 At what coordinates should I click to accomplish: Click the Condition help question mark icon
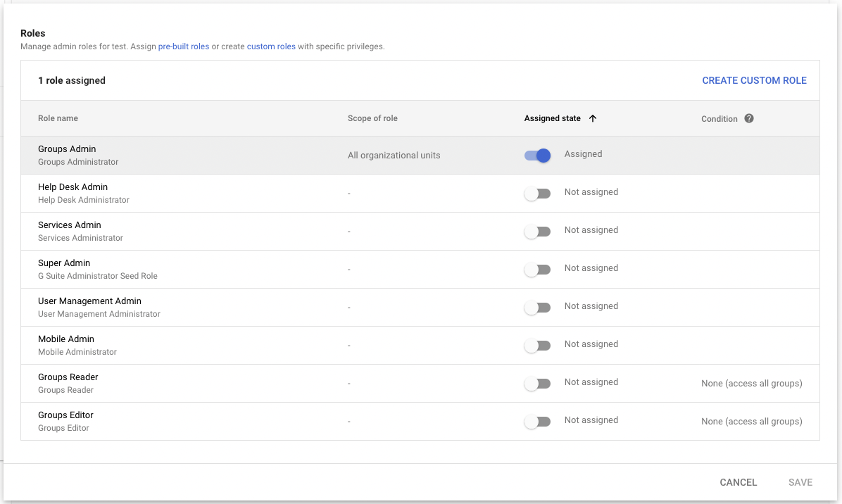coord(749,119)
